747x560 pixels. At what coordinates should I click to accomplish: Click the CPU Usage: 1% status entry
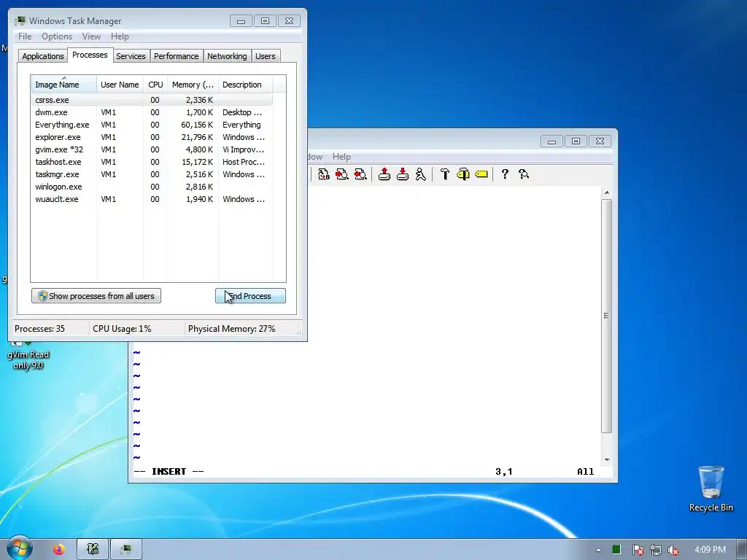tap(122, 329)
